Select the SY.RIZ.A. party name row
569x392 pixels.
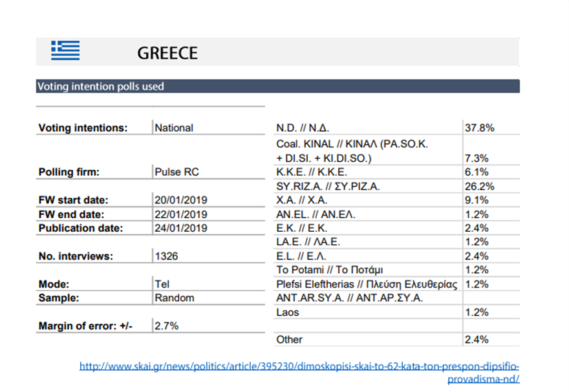click(x=327, y=187)
